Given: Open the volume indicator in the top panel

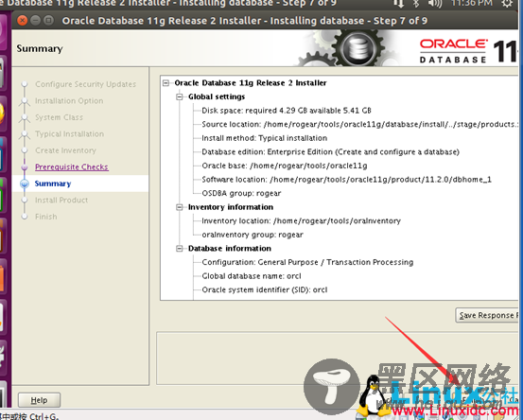Looking at the screenshot, I should (435, 4).
